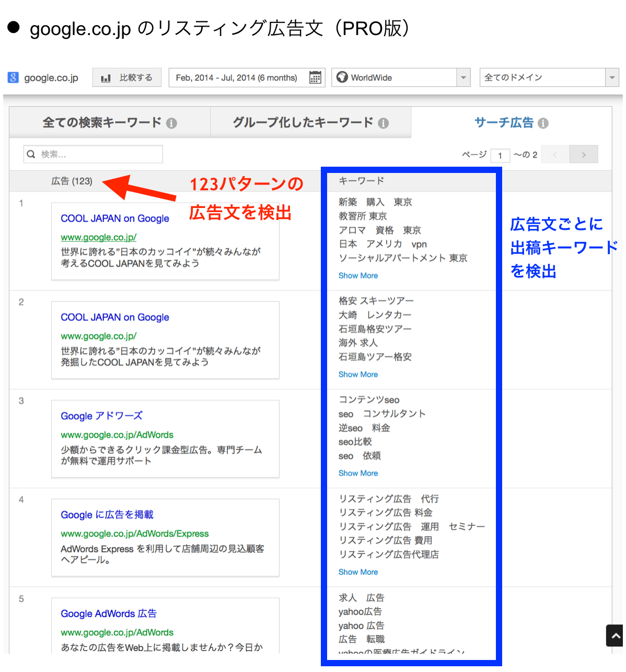
Task: Click www.google.co.jp/AdWords URL in ad 5
Action: click(x=117, y=632)
